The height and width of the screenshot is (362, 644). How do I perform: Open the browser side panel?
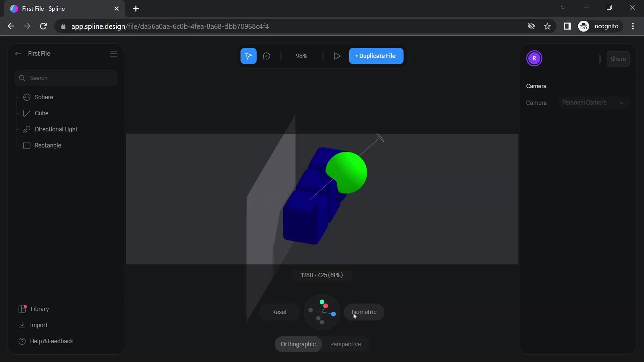click(x=567, y=26)
